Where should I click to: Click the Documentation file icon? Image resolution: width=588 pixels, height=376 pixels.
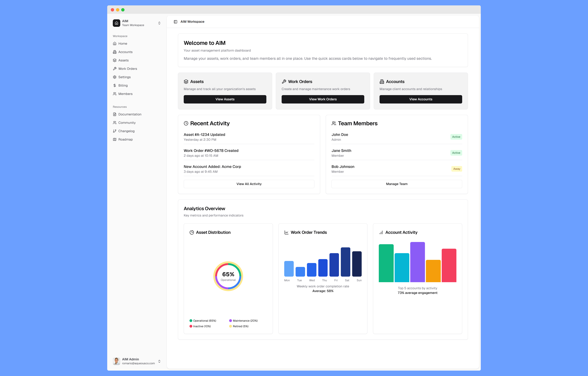point(114,114)
